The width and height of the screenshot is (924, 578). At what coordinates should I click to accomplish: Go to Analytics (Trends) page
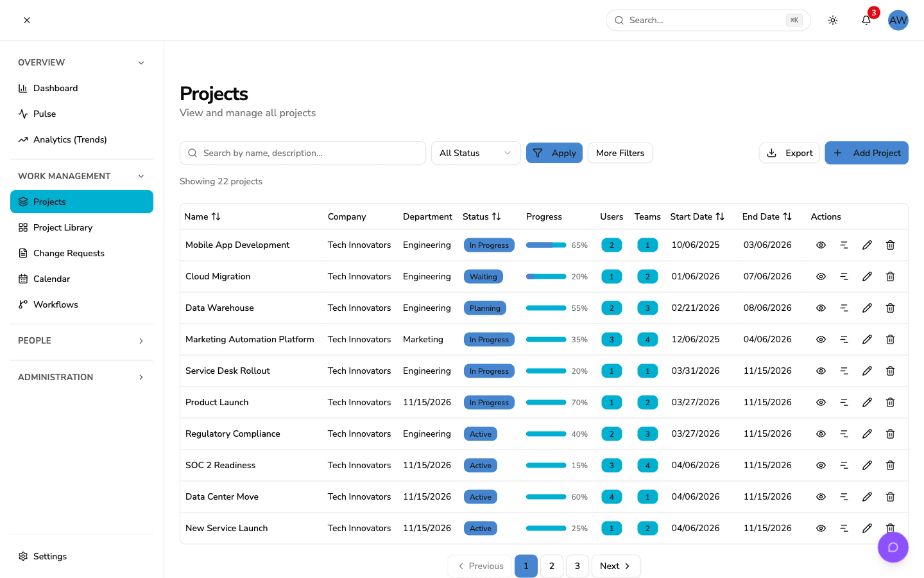[x=81, y=139]
